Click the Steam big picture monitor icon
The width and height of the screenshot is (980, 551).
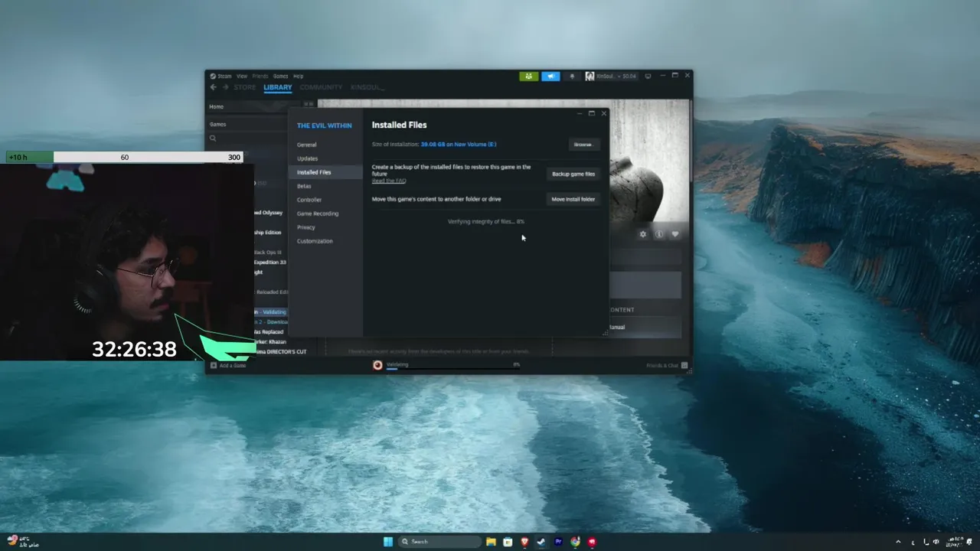pyautogui.click(x=648, y=76)
